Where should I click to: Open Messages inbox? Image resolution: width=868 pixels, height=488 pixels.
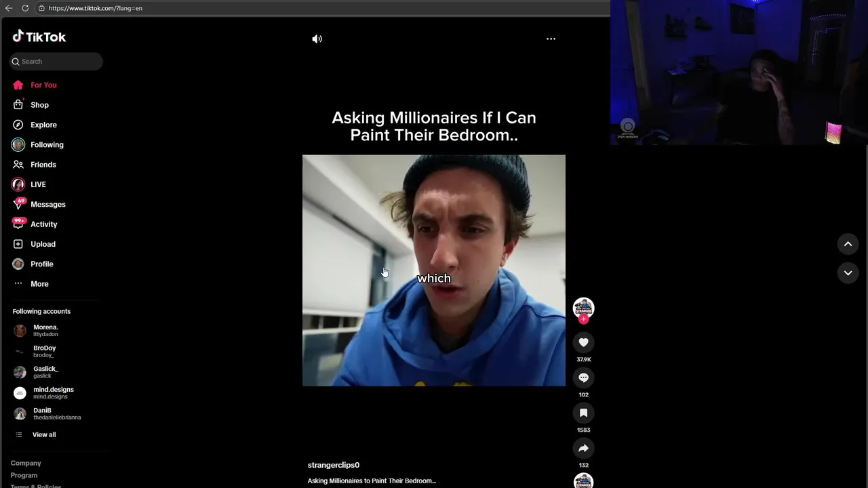pos(47,205)
